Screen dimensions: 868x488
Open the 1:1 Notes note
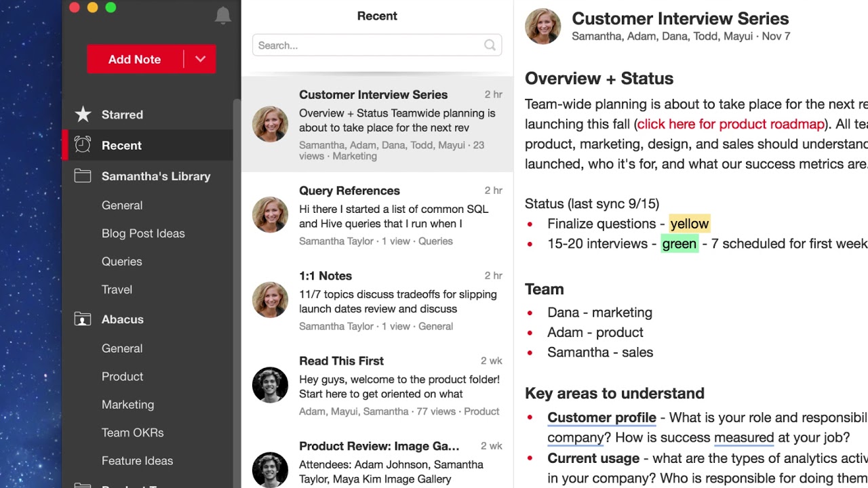(377, 300)
